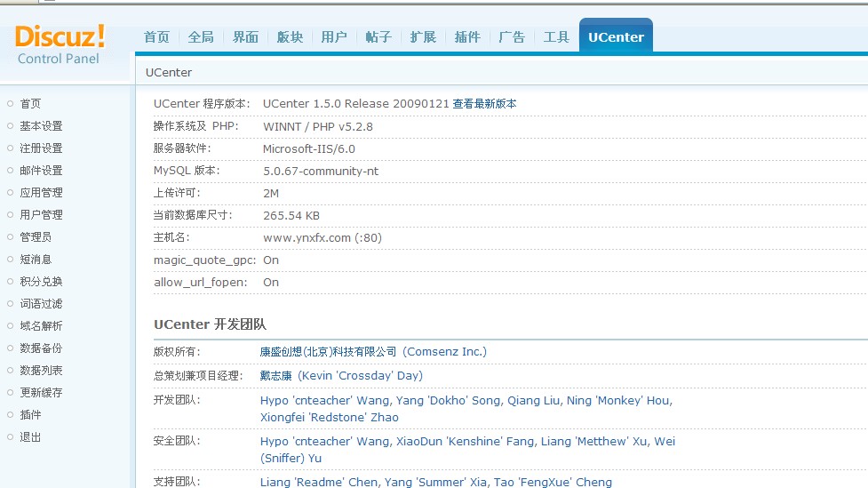Click the Discuz! Control Panel logo
The height and width of the screenshot is (488, 868).
pyautogui.click(x=60, y=44)
